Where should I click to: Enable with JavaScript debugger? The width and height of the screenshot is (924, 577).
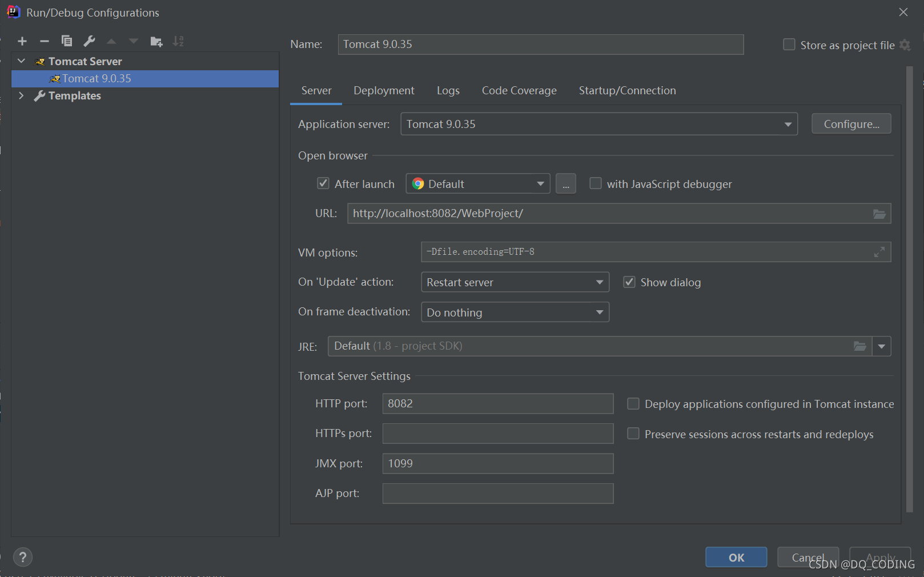(596, 183)
